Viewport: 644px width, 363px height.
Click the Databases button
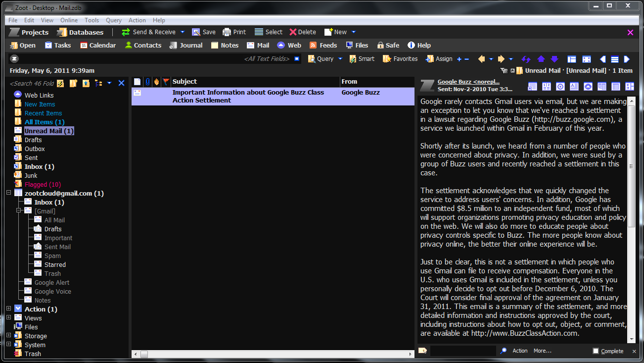coord(80,32)
